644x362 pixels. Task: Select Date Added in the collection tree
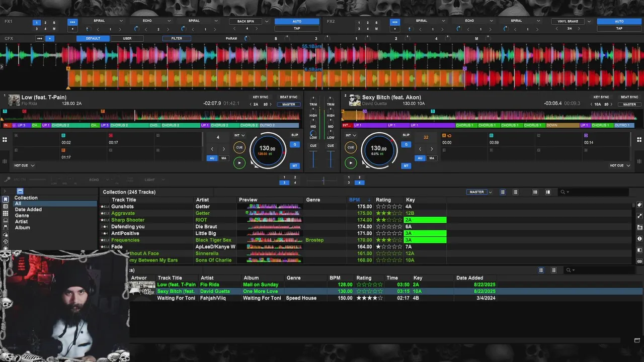[x=28, y=210]
